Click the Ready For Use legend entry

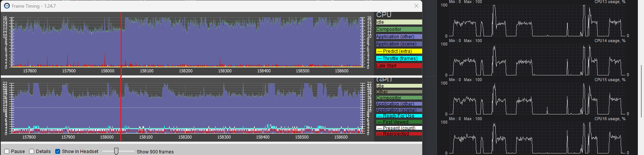tap(399, 116)
